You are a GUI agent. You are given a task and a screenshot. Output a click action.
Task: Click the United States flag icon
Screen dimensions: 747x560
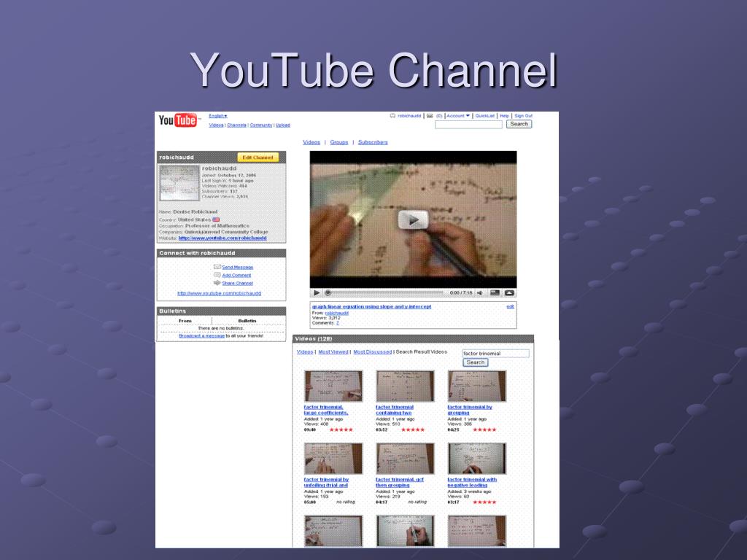coord(216,219)
